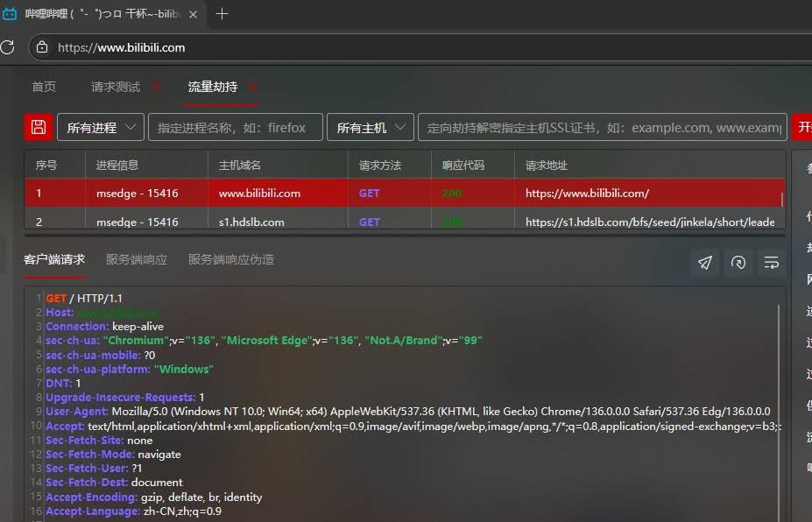Open the 所有进程 process filter dropdown
812x522 pixels.
pos(100,126)
